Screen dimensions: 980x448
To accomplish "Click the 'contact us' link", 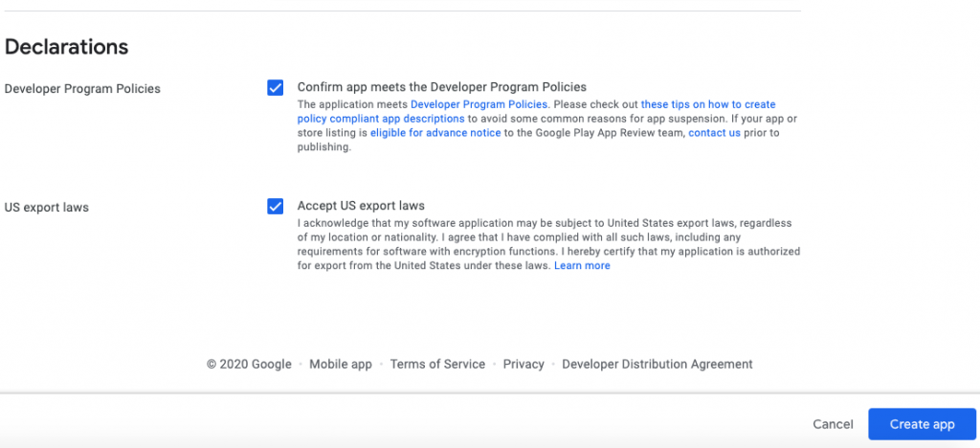I will tap(714, 133).
